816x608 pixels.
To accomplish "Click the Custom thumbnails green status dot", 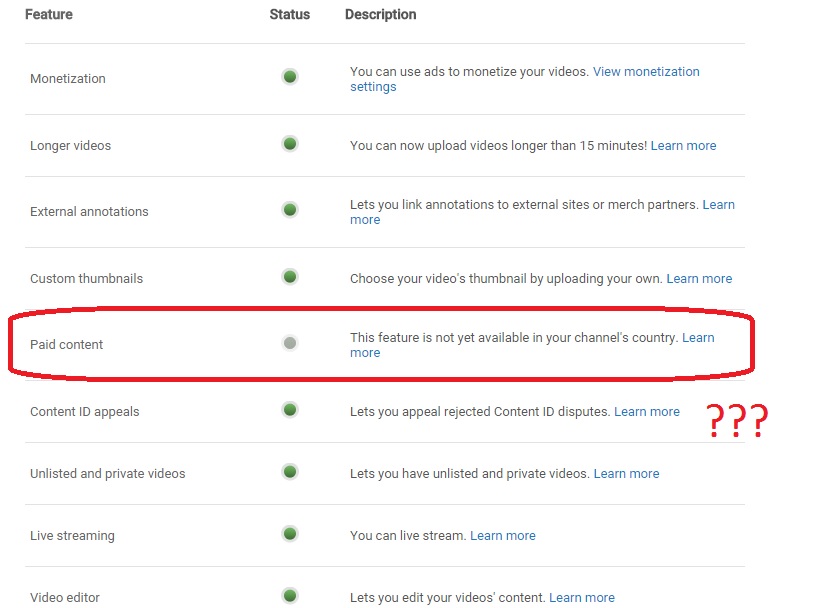I will 290,276.
